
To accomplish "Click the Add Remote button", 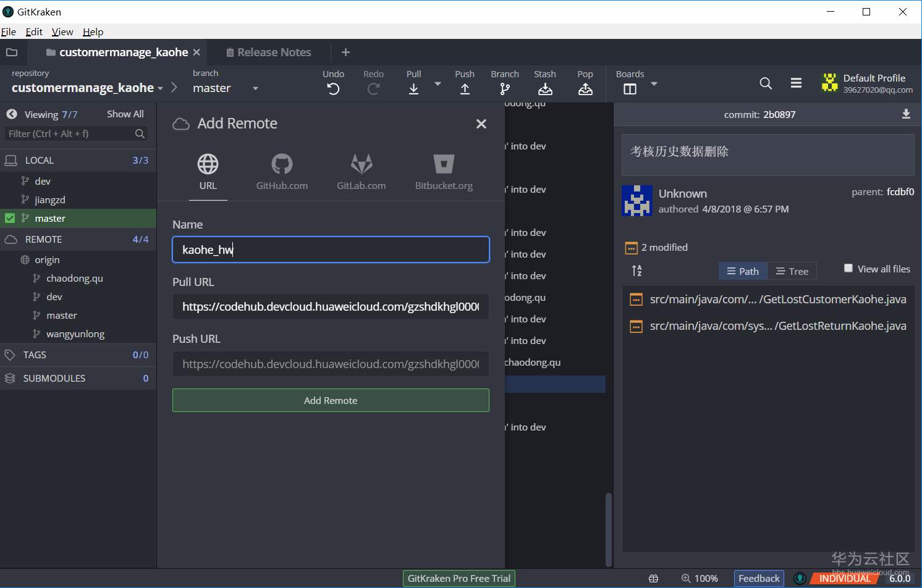I will click(331, 400).
